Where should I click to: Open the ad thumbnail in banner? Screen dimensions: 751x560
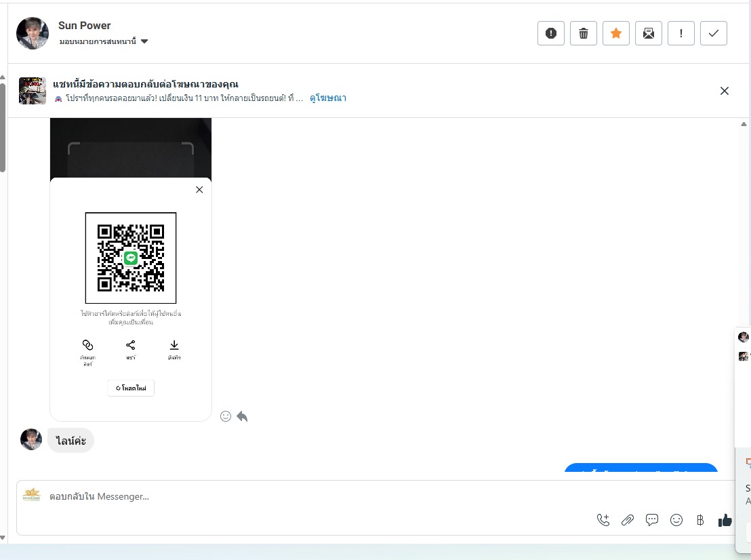tap(33, 91)
